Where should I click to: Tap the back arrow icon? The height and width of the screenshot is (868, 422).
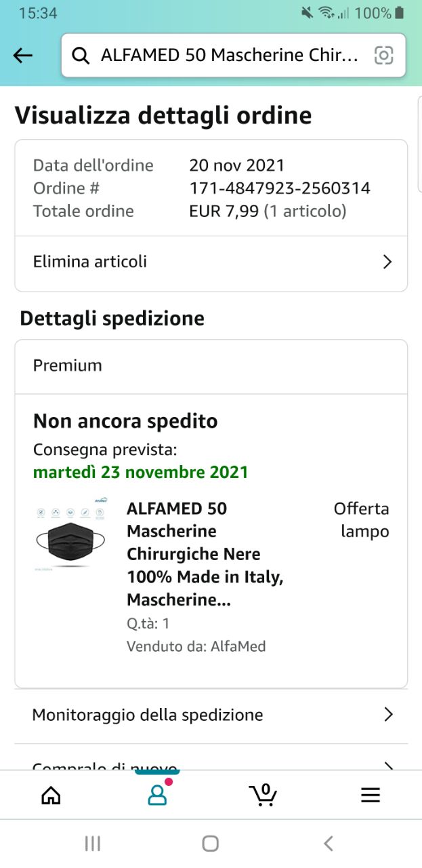tap(23, 56)
